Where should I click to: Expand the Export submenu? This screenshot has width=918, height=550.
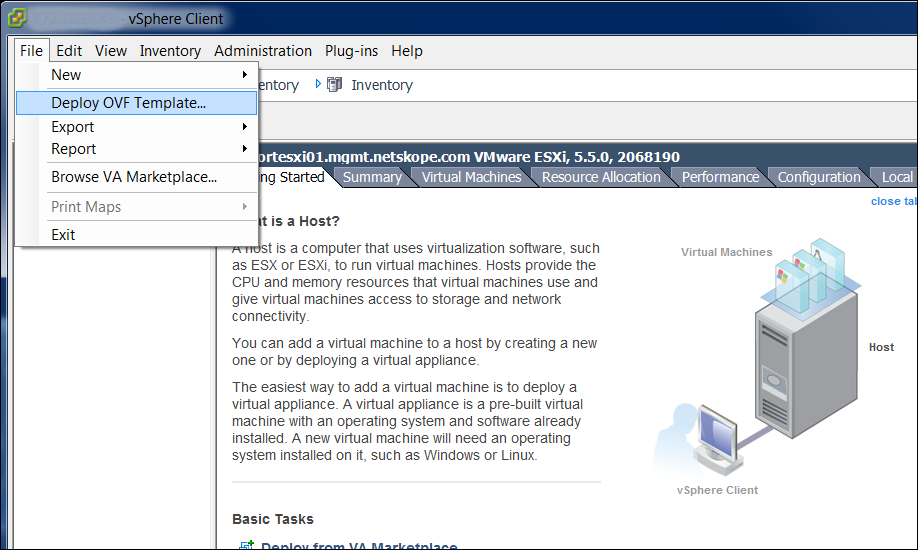click(136, 127)
